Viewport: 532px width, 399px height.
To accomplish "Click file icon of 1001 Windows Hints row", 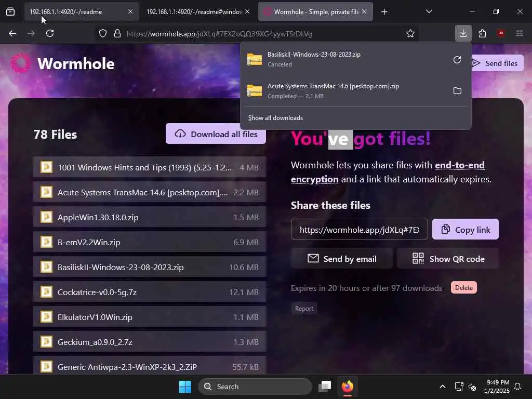I will [x=46, y=167].
